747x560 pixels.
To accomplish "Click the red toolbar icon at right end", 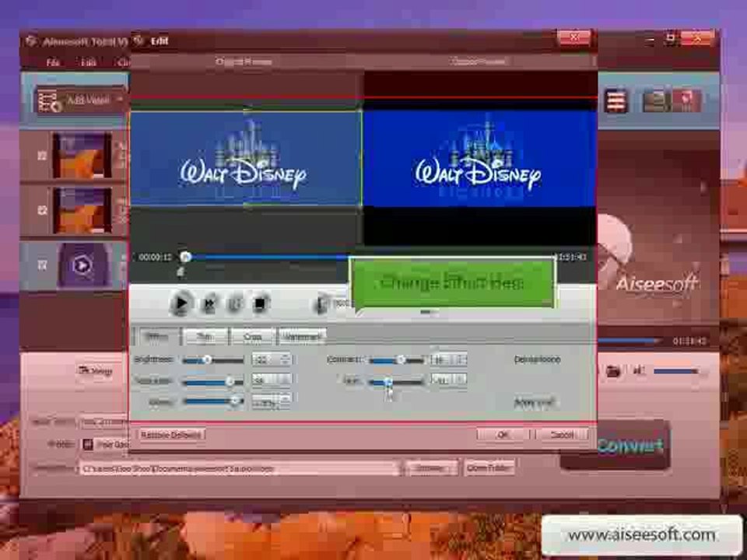I will point(686,101).
